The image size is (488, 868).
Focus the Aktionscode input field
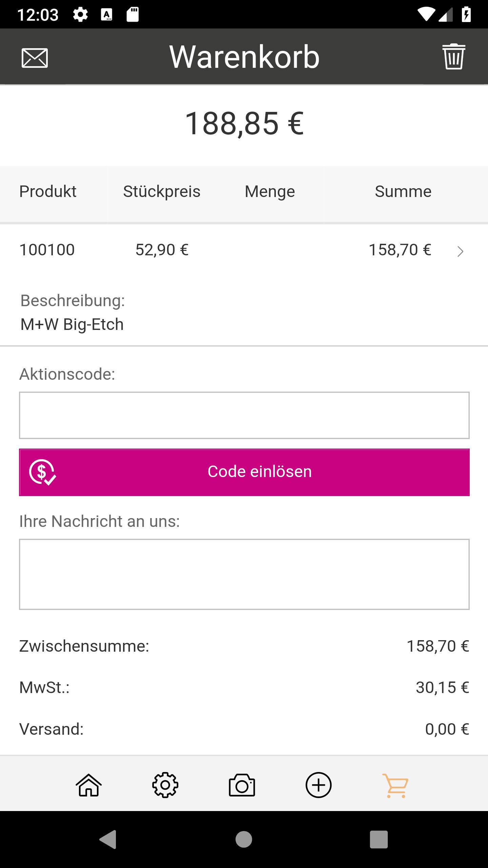pyautogui.click(x=244, y=415)
